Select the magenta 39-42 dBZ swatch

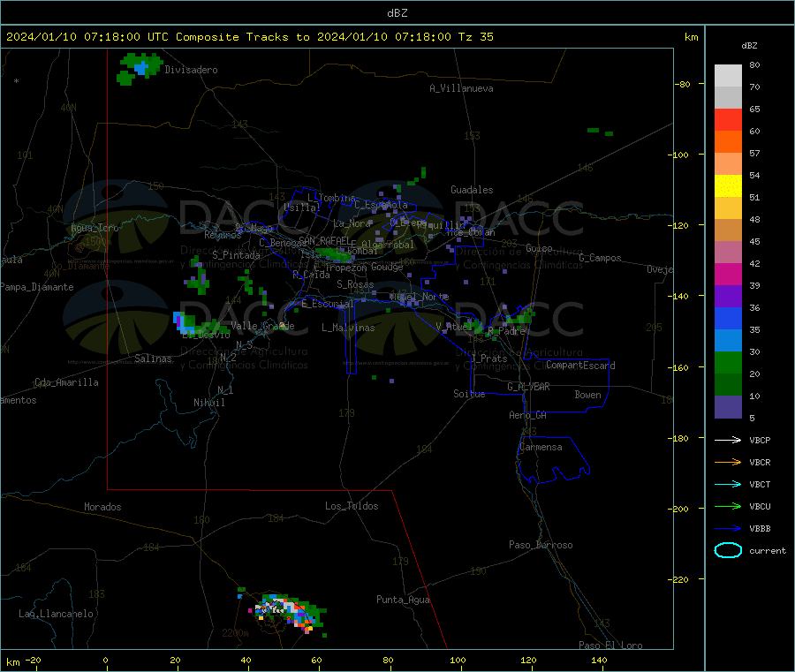click(728, 274)
